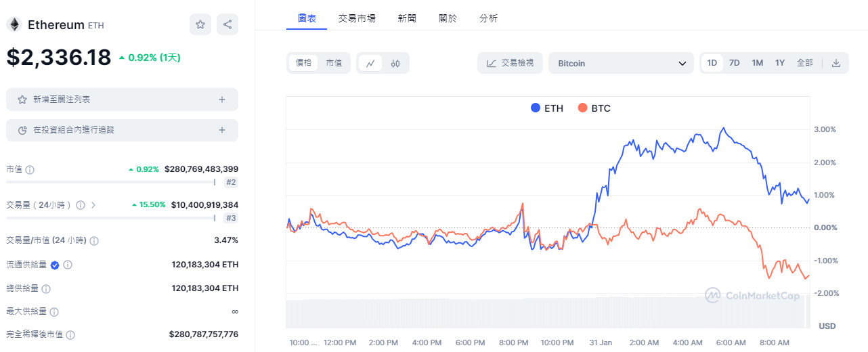Click the 0.92% (1天) change label
868x352 pixels.
(x=150, y=58)
